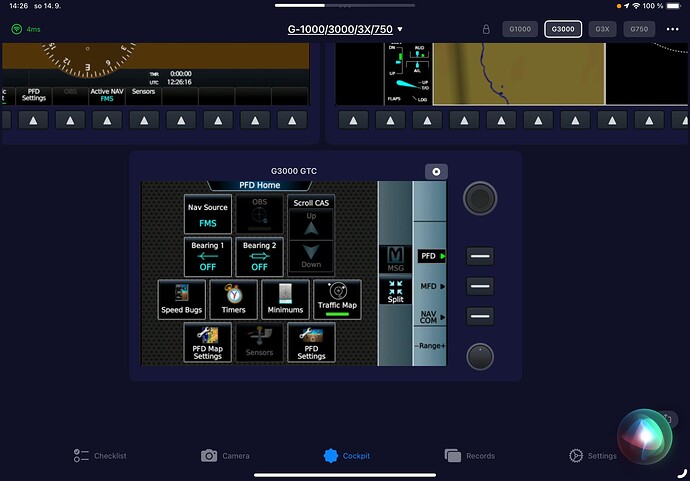This screenshot has width=690, height=481.
Task: Tap the Siri orb
Action: click(645, 437)
